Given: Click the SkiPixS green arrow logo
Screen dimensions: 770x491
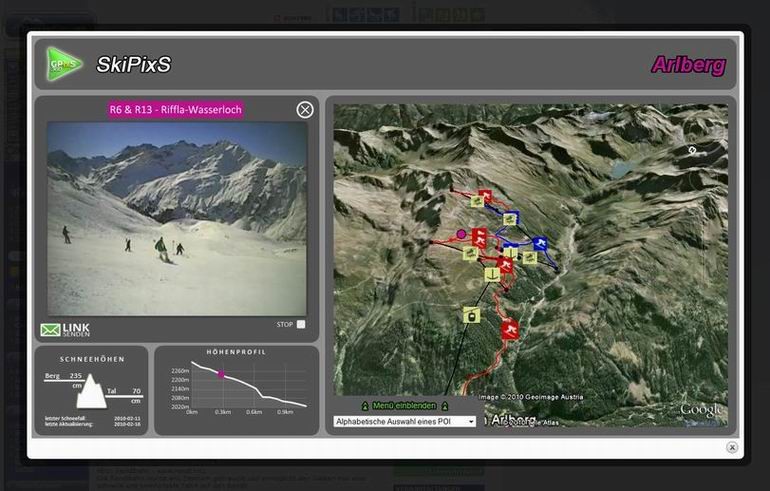Looking at the screenshot, I should coord(64,64).
